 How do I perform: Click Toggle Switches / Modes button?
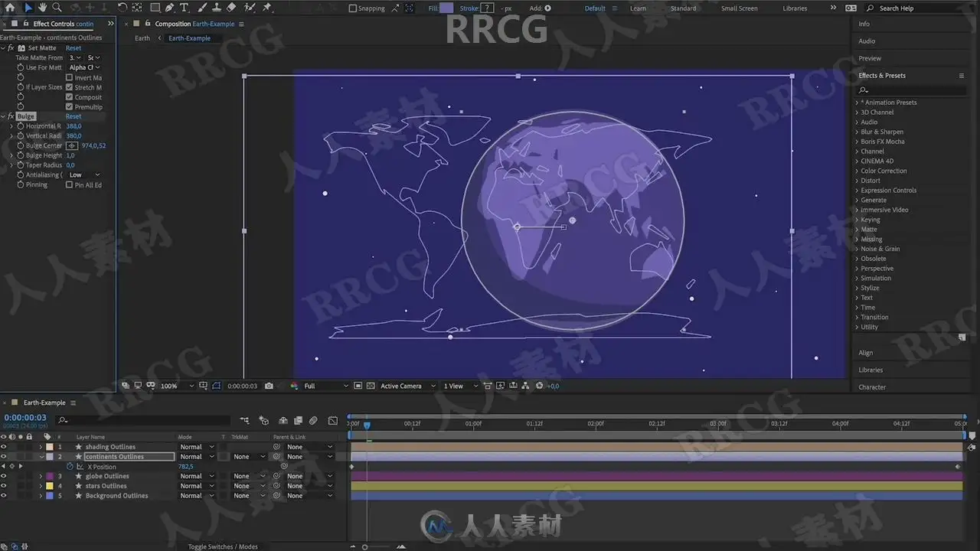pos(223,546)
